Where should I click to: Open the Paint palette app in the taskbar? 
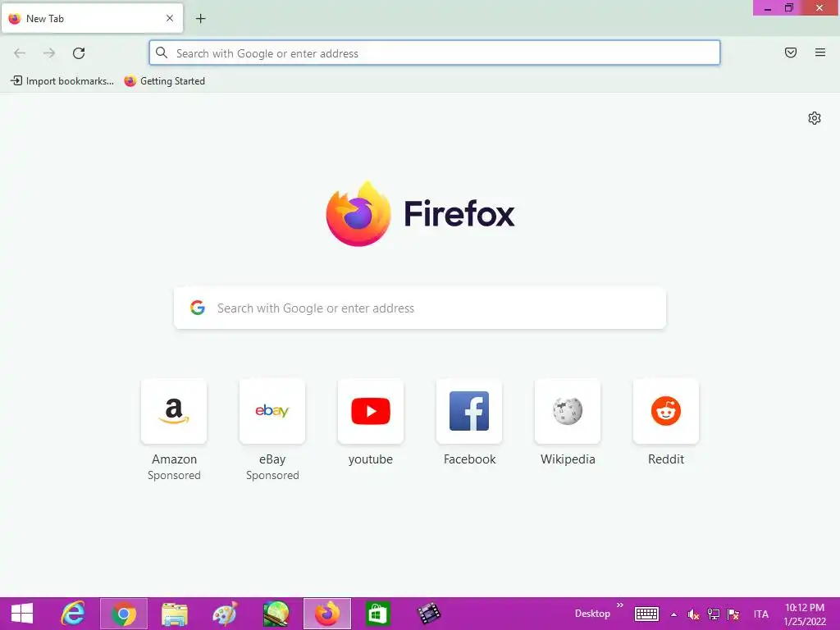click(x=225, y=614)
